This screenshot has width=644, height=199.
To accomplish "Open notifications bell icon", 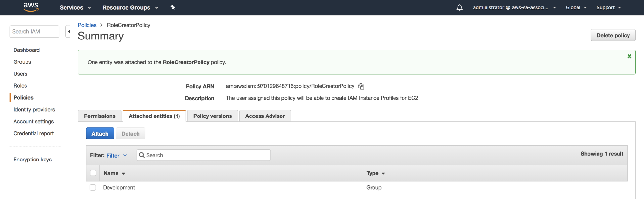I will 459,7.
